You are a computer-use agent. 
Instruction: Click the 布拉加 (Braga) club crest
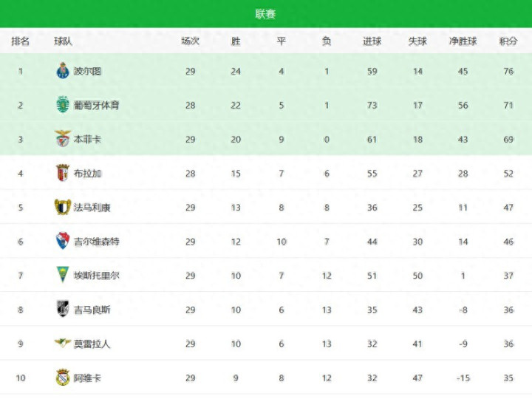62,173
